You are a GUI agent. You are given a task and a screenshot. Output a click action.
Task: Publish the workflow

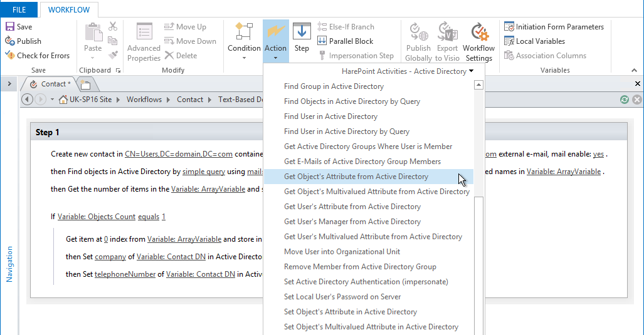(x=23, y=41)
